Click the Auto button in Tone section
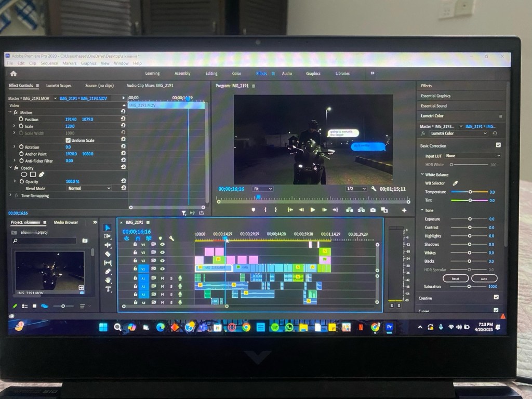Viewport: 532px width, 399px height. coord(484,278)
